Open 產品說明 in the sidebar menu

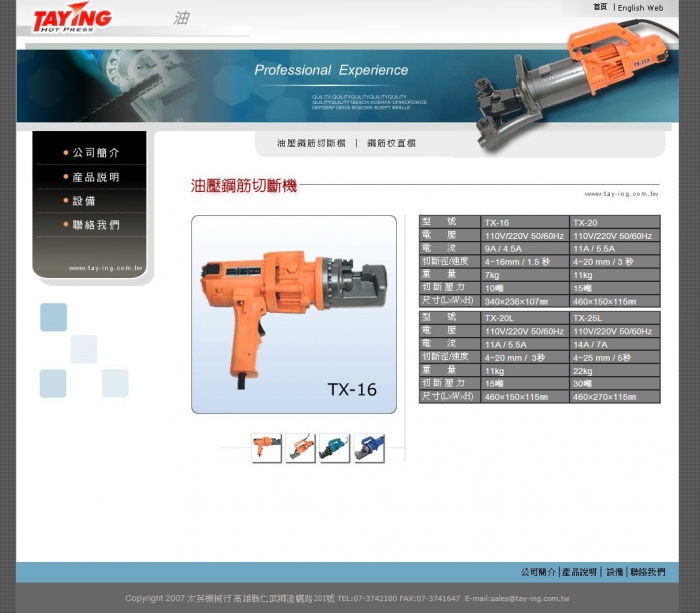96,177
